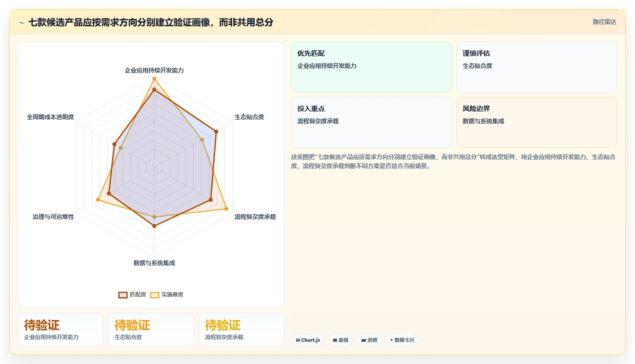Open the 优先匹配 card
The image size is (635, 364).
371,67
